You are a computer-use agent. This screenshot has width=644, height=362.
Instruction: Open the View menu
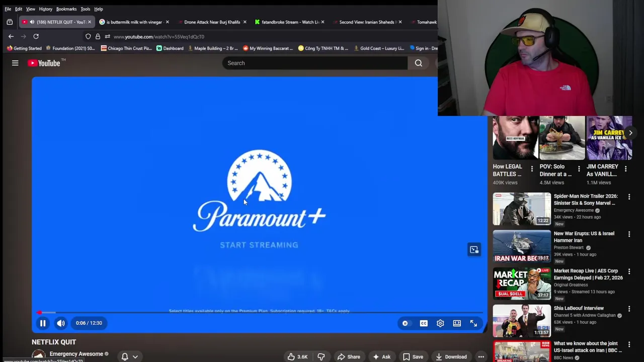(31, 9)
